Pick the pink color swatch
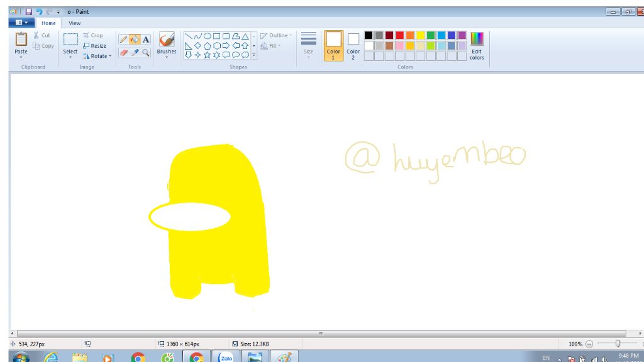 (x=399, y=45)
